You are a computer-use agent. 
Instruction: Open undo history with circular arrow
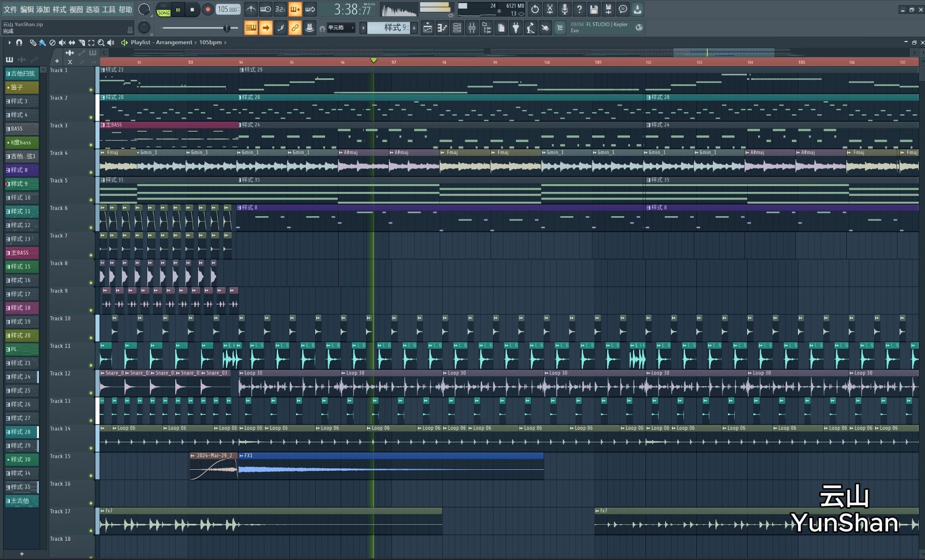535,9
